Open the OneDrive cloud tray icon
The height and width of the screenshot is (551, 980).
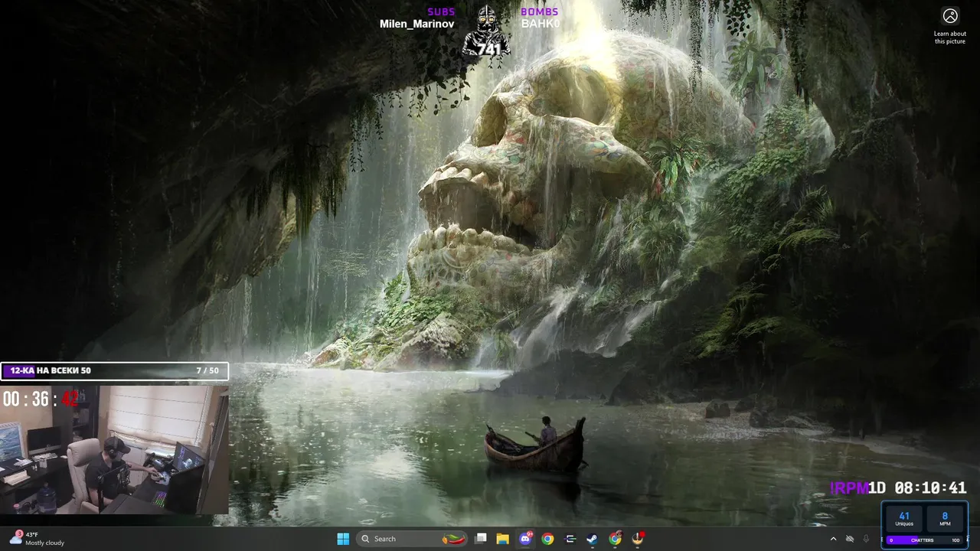coord(850,539)
